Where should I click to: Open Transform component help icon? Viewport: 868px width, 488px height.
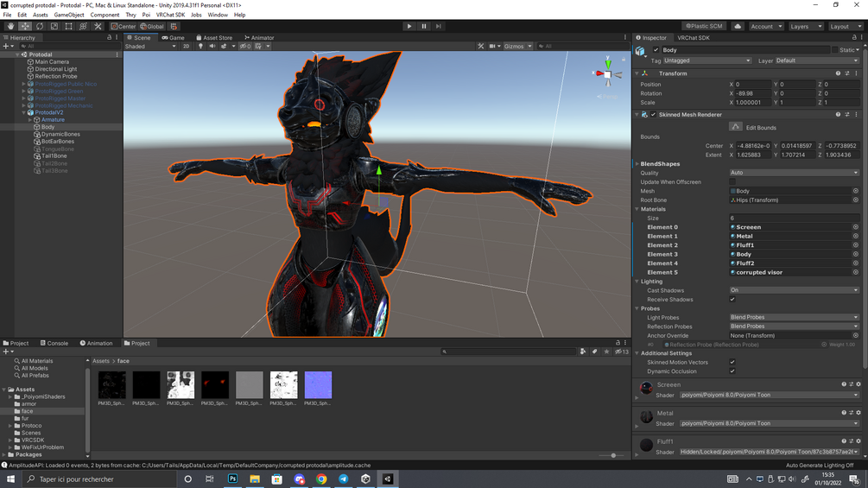click(838, 73)
